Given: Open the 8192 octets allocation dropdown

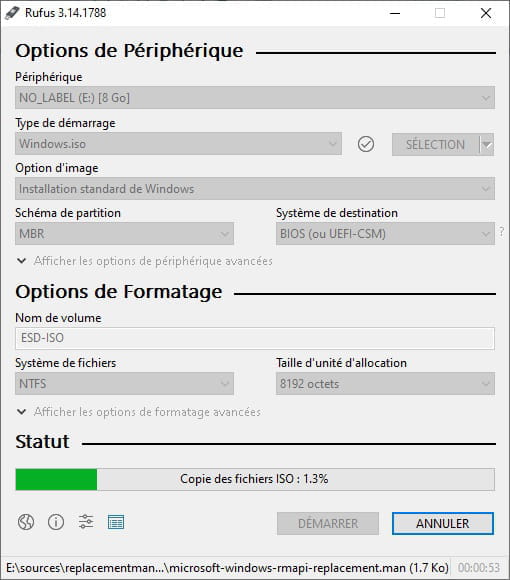Looking at the screenshot, I should [385, 384].
